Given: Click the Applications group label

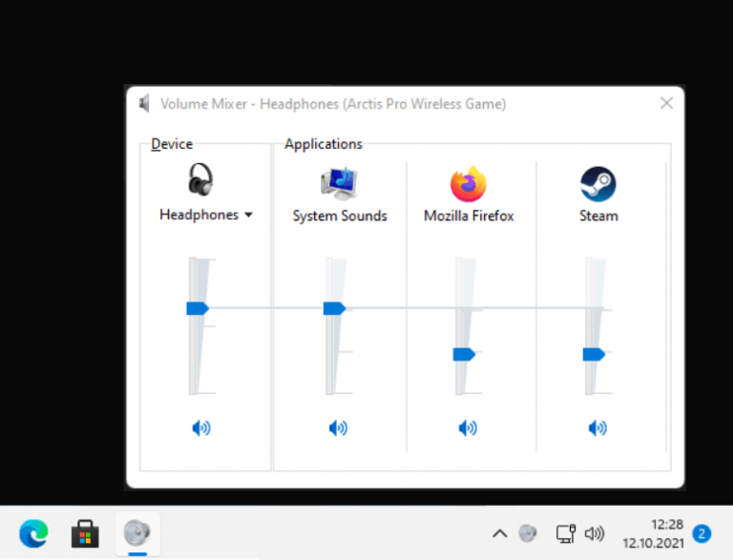Looking at the screenshot, I should [x=324, y=144].
